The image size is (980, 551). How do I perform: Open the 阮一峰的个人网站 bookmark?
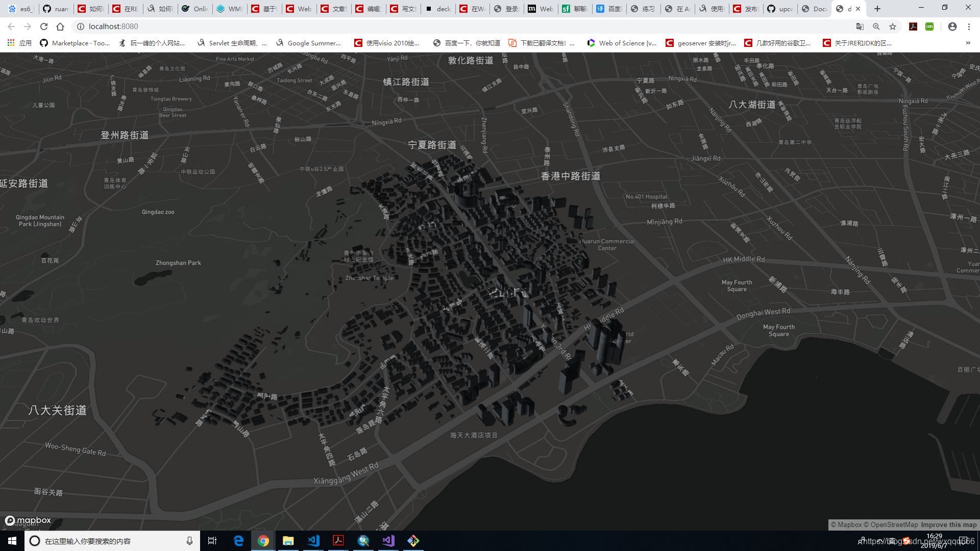coord(153,43)
